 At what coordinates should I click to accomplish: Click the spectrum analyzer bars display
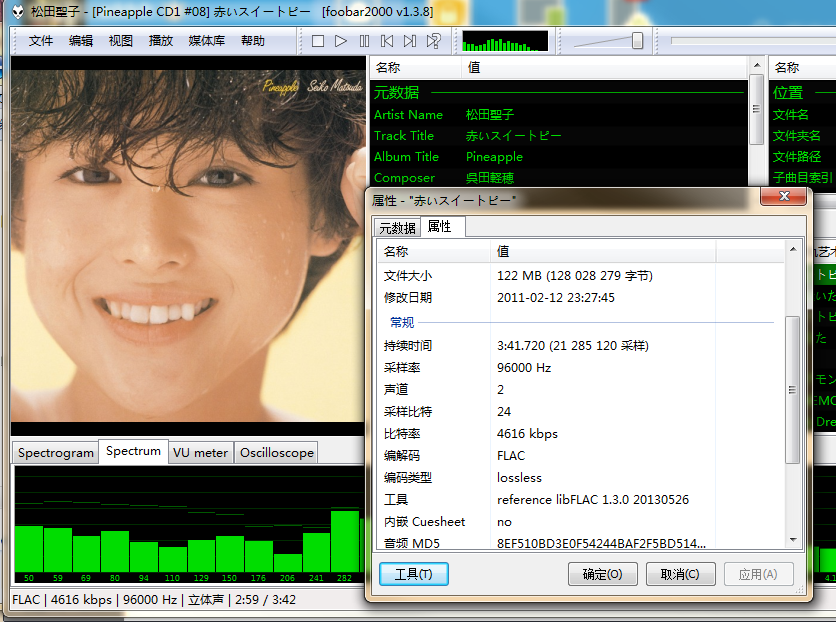189,524
